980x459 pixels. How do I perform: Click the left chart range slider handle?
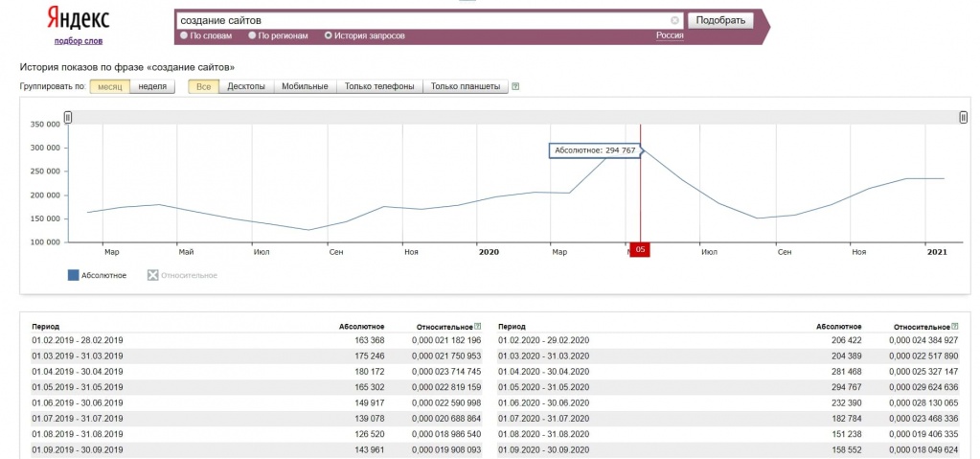(68, 117)
